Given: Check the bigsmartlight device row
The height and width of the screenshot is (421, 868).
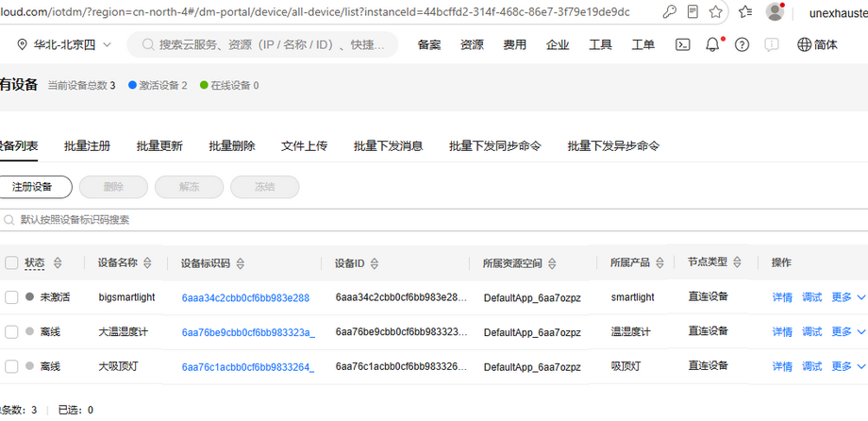Looking at the screenshot, I should pyautogui.click(x=11, y=297).
